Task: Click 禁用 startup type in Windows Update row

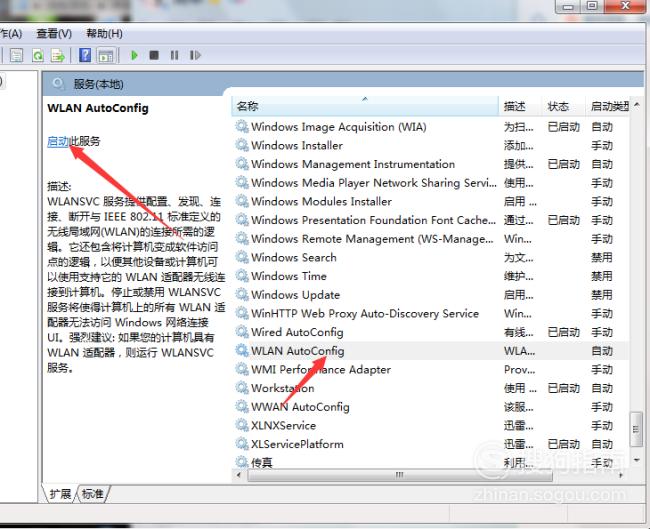Action: coord(601,295)
